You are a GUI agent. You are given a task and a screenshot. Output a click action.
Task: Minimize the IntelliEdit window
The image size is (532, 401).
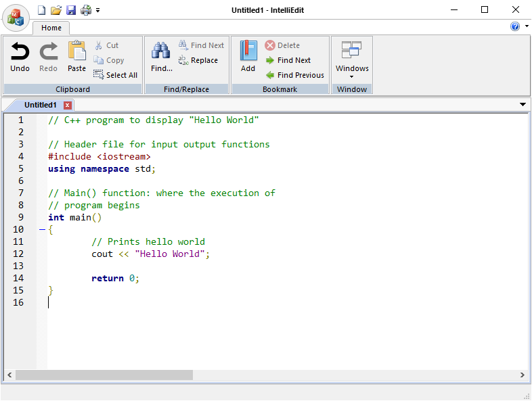point(454,9)
